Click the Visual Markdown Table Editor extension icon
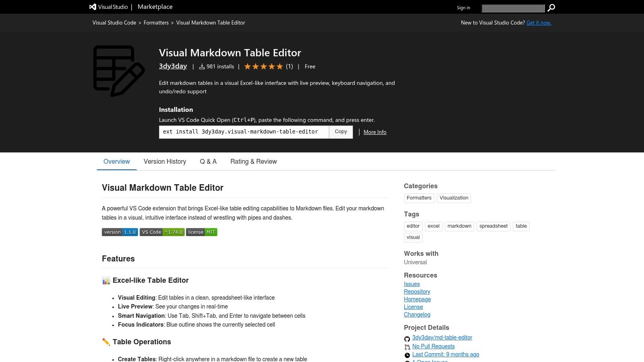This screenshot has height=362, width=644. click(119, 71)
